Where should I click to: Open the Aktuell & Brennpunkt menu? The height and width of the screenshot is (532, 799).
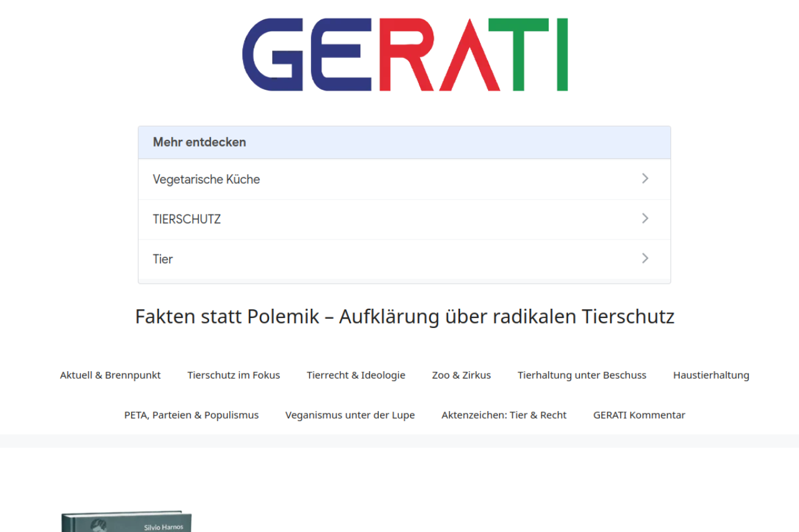[x=110, y=375]
